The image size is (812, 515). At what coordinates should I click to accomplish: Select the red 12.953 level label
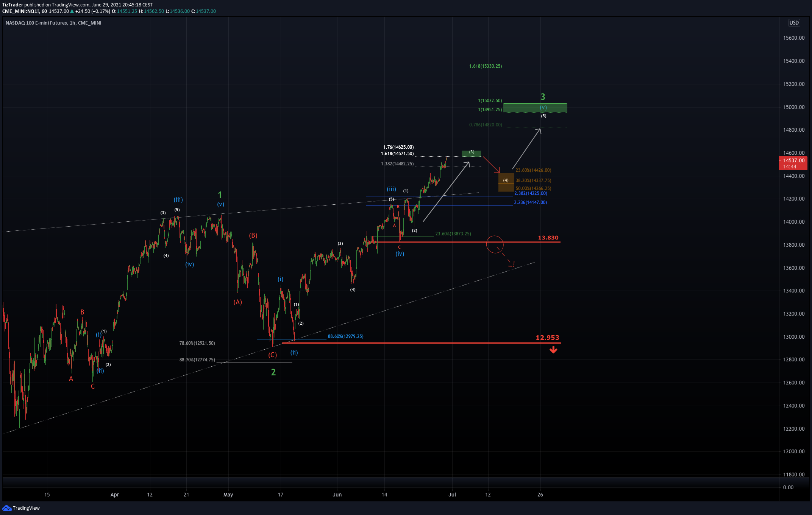coord(547,338)
